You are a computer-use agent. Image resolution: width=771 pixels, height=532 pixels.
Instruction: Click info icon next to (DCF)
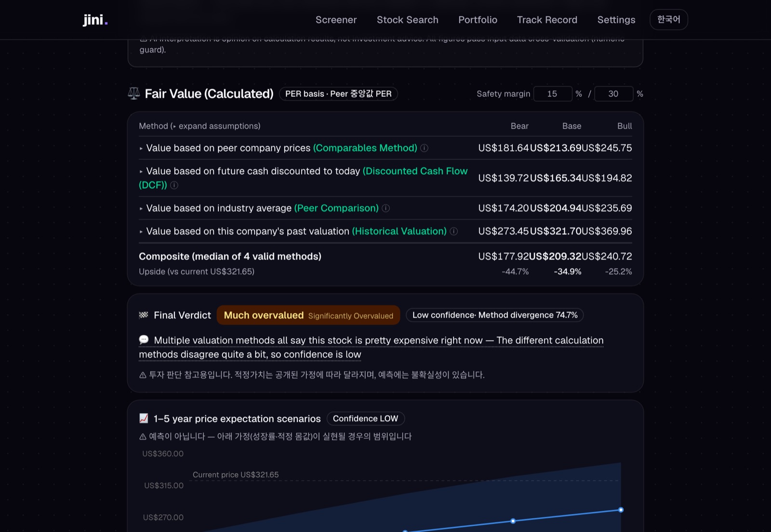[174, 185]
